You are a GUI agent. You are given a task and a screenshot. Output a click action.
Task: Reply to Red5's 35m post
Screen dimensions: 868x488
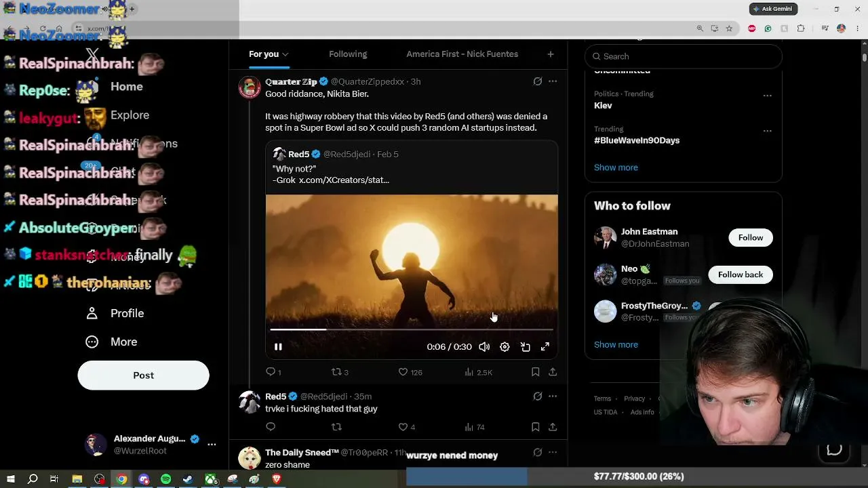point(271,427)
